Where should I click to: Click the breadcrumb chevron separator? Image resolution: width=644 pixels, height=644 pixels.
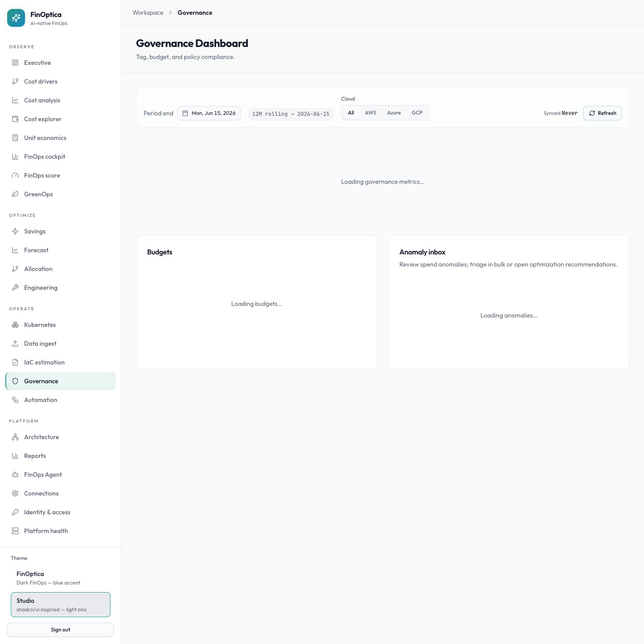coord(170,13)
